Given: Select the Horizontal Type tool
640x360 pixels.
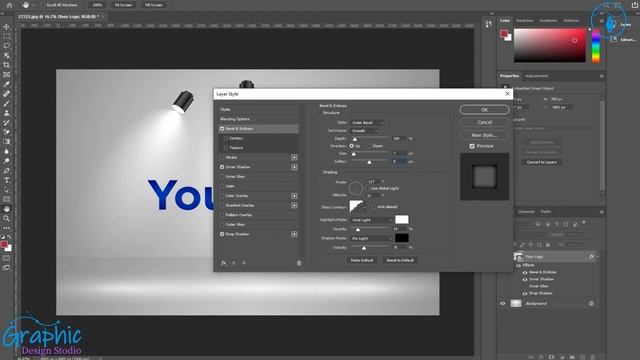Looking at the screenshot, I should point(7,180).
